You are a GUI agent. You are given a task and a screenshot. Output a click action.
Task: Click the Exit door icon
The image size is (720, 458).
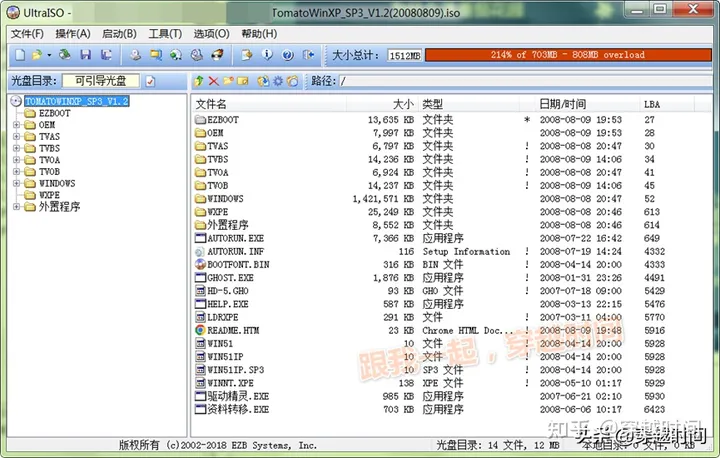[309, 55]
